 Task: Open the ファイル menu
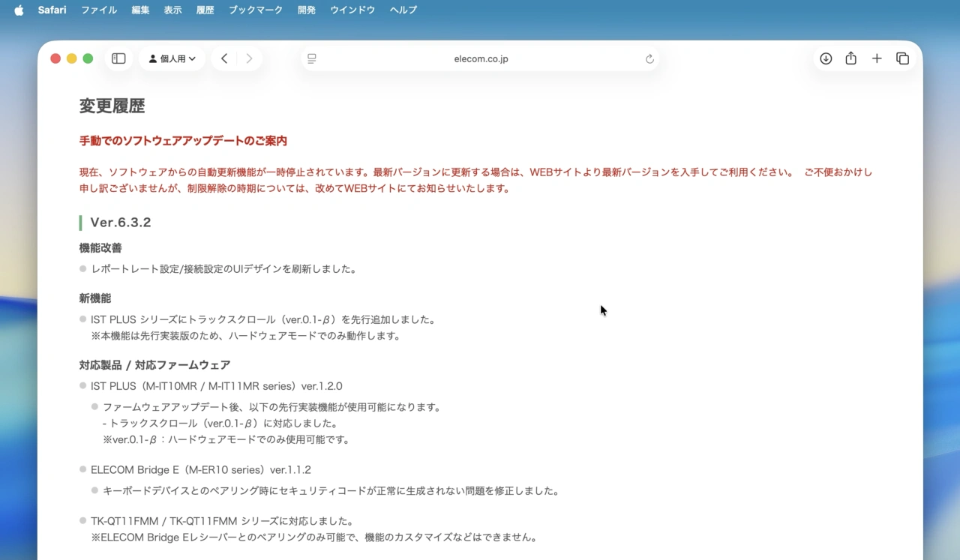click(x=99, y=10)
